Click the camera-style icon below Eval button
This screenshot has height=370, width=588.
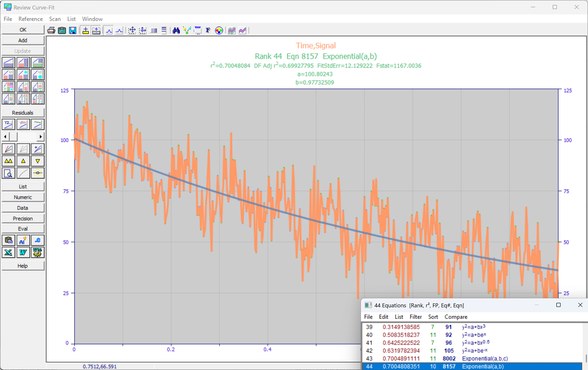click(8, 240)
